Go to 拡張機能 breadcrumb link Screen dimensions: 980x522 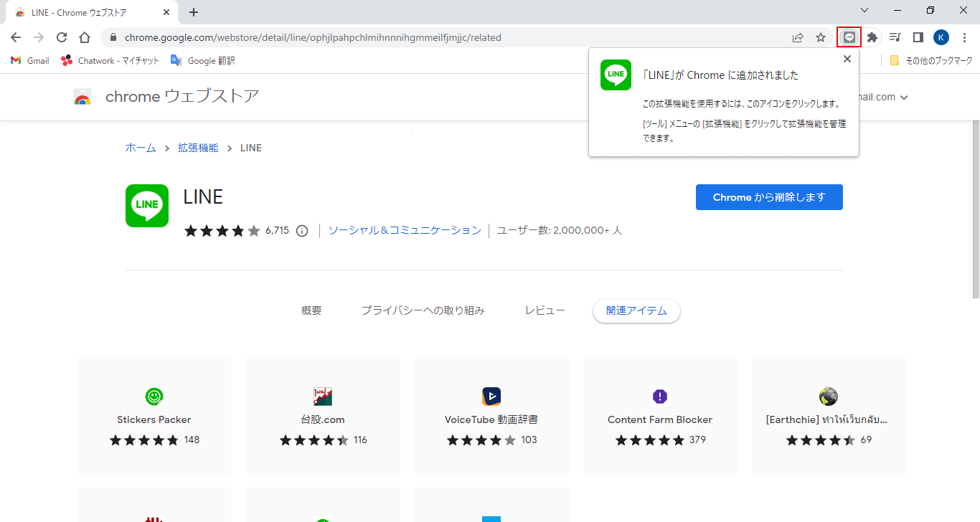pos(198,148)
